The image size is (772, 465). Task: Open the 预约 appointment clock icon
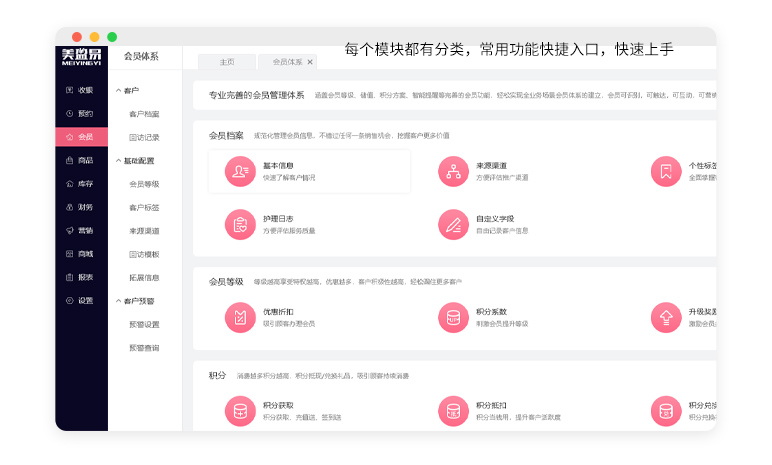pos(69,113)
